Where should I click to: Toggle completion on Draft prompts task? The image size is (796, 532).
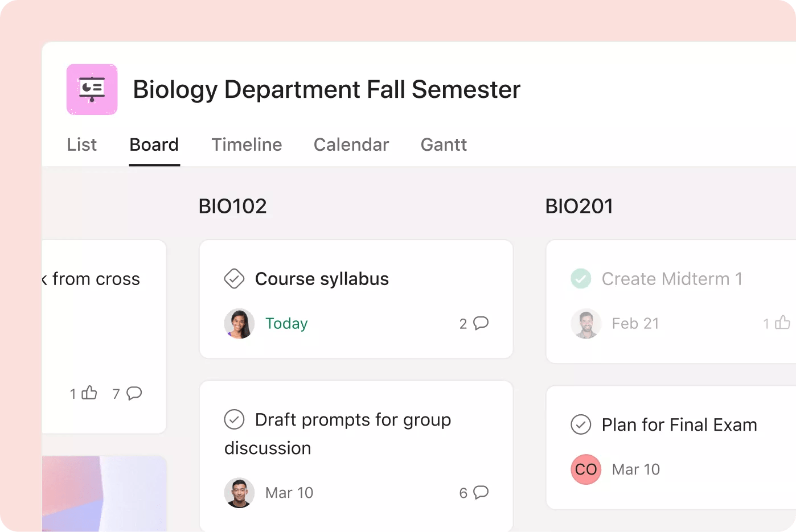[x=234, y=419]
